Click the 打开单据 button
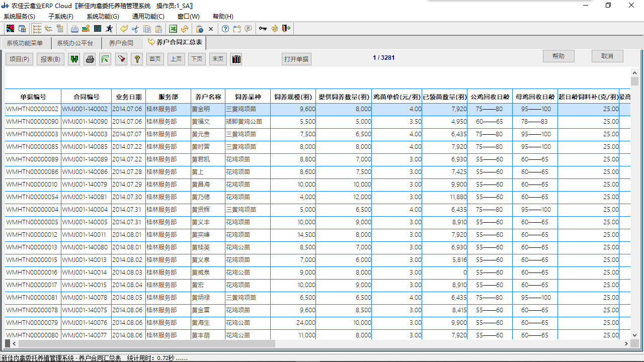The image size is (644, 362). point(296,59)
